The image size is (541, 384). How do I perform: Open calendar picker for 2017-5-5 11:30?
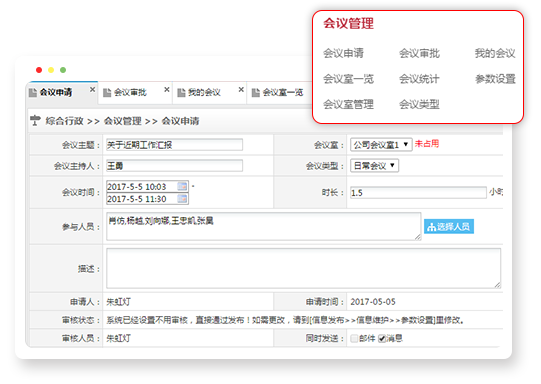point(182,199)
